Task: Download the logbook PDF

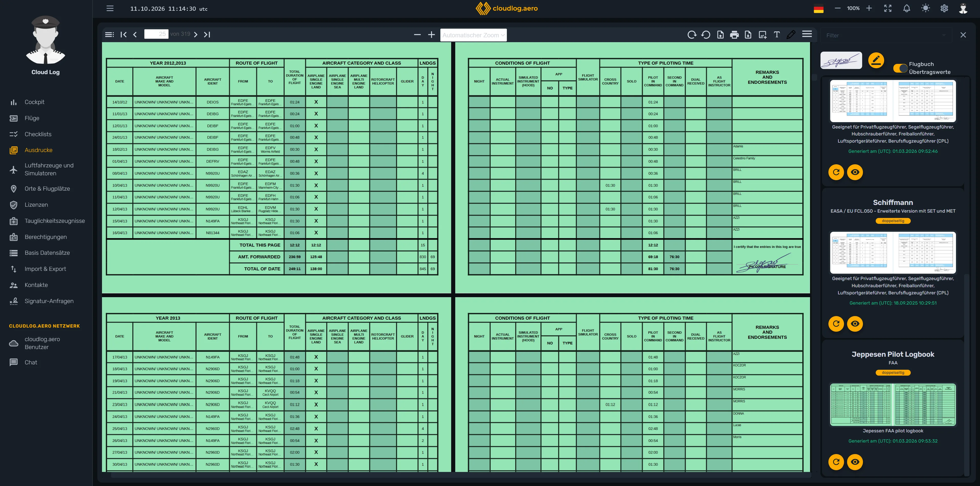Action: point(748,34)
